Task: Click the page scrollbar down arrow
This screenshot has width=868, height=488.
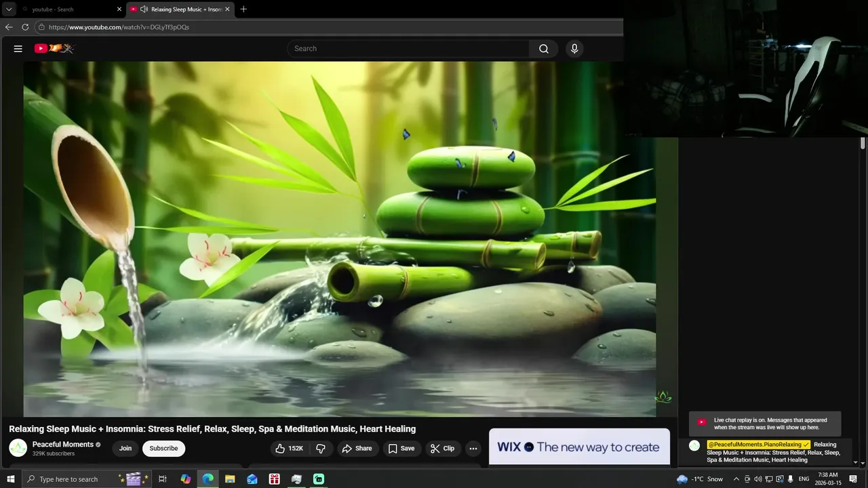Action: pos(863,463)
